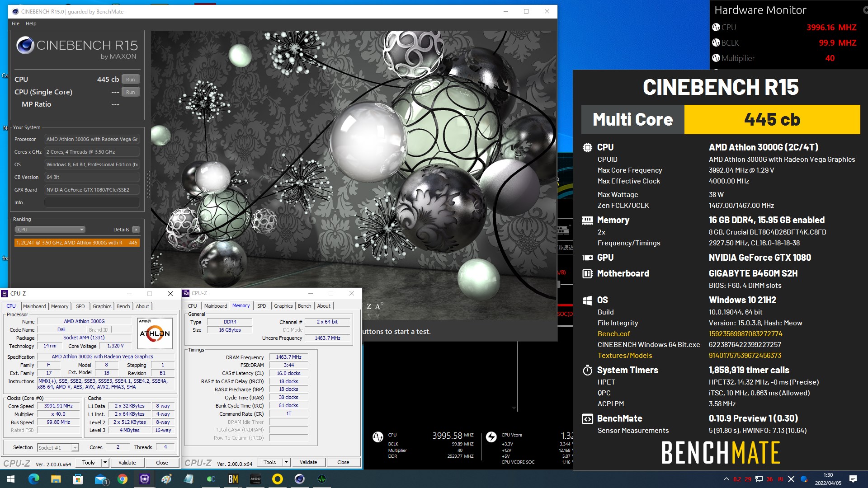Open Tools dropdown arrow in right CPU-Z
The image size is (868, 488).
286,462
